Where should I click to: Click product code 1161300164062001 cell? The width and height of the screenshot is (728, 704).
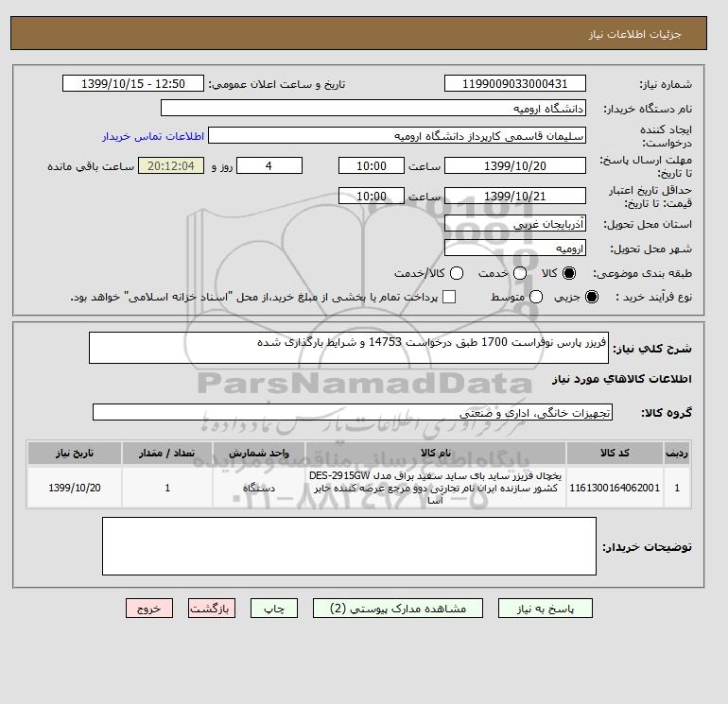click(x=615, y=488)
